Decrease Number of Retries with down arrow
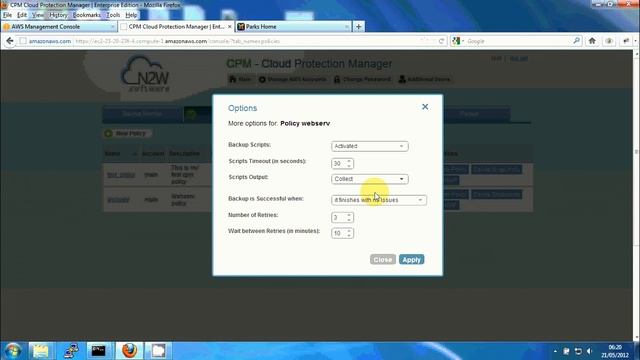640x360 pixels. coord(349,220)
